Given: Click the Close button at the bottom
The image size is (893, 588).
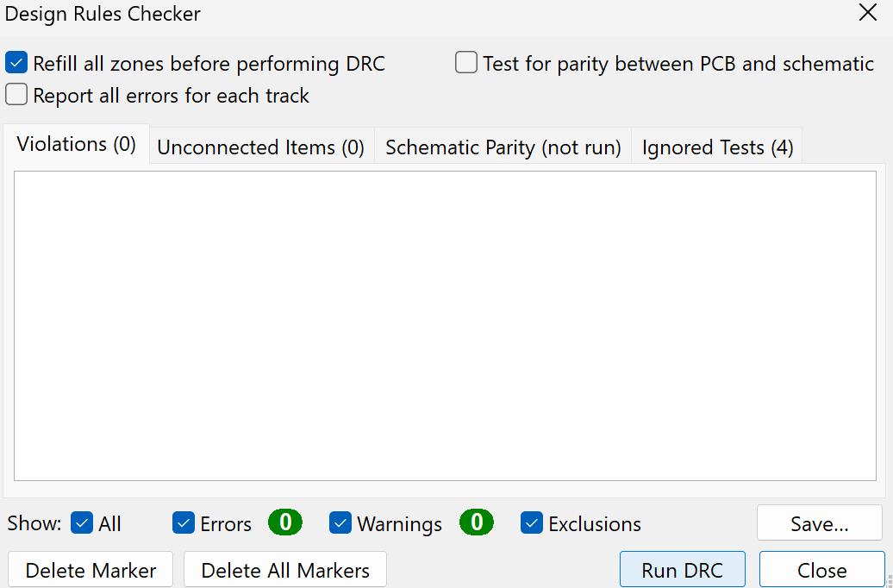Looking at the screenshot, I should pos(821,570).
